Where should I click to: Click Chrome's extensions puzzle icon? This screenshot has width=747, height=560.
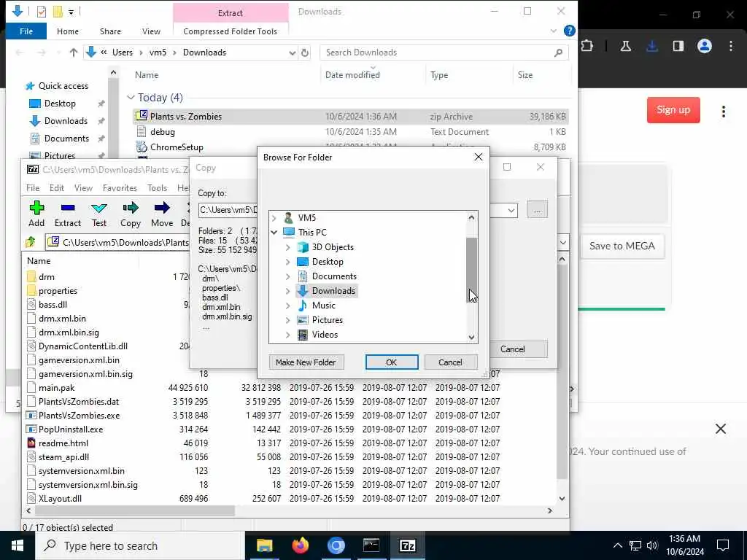click(587, 46)
